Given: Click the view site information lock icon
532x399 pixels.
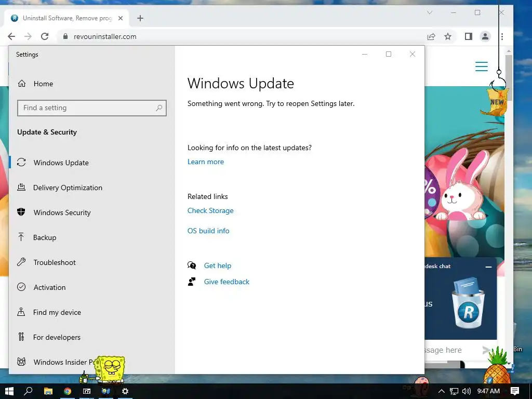Looking at the screenshot, I should [x=65, y=36].
